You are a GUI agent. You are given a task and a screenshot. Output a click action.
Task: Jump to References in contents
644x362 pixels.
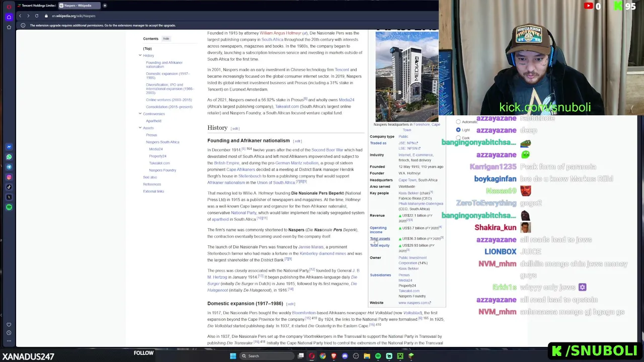pyautogui.click(x=152, y=184)
